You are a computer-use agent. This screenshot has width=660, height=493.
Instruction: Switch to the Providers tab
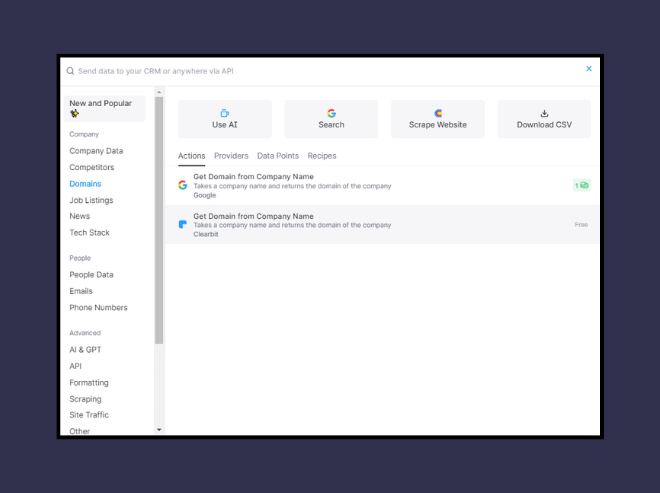click(x=231, y=156)
